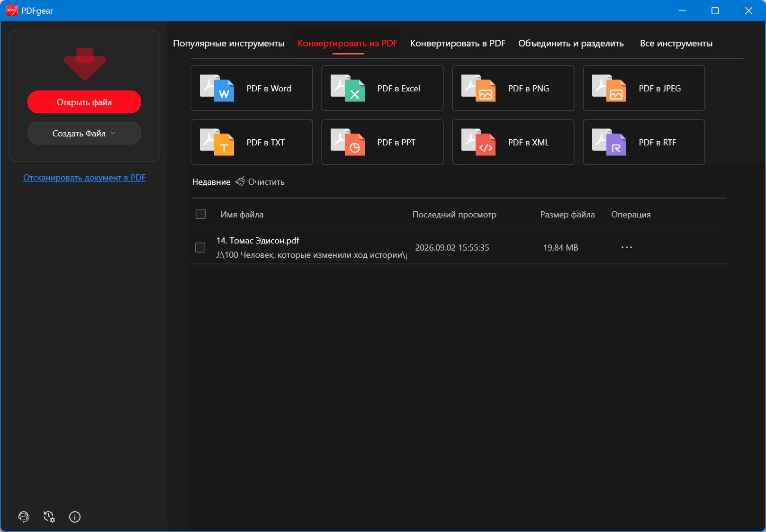The image size is (766, 532).
Task: Select the PDF в PNG converter
Action: coord(513,88)
